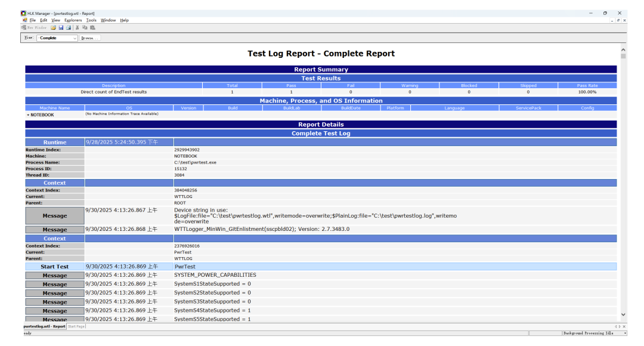Click the Browse button
644x346 pixels.
coord(89,38)
